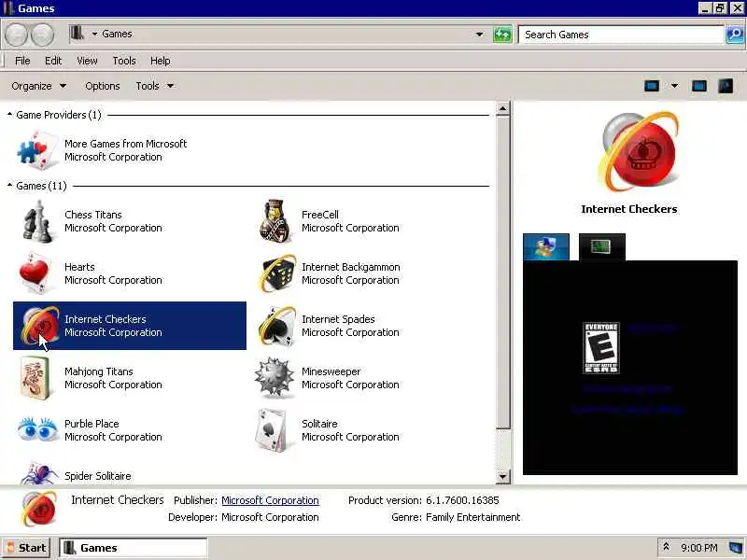The width and height of the screenshot is (747, 560).
Task: Switch to the ratings tab in preview pane
Action: tap(546, 246)
